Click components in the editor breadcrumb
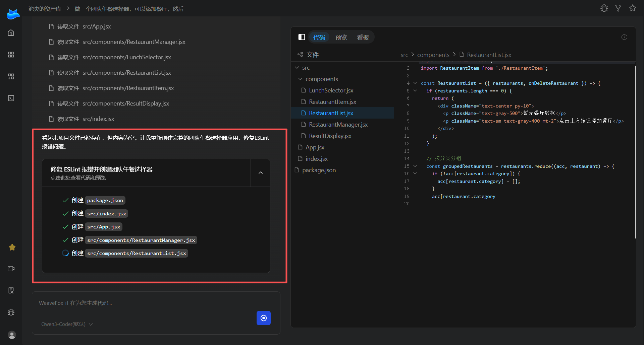 [x=433, y=55]
